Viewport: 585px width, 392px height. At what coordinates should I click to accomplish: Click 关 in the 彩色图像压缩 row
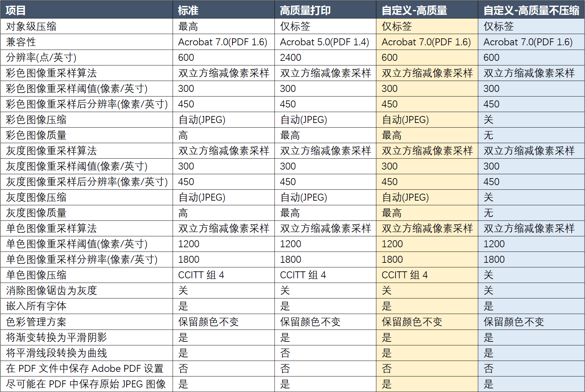488,120
